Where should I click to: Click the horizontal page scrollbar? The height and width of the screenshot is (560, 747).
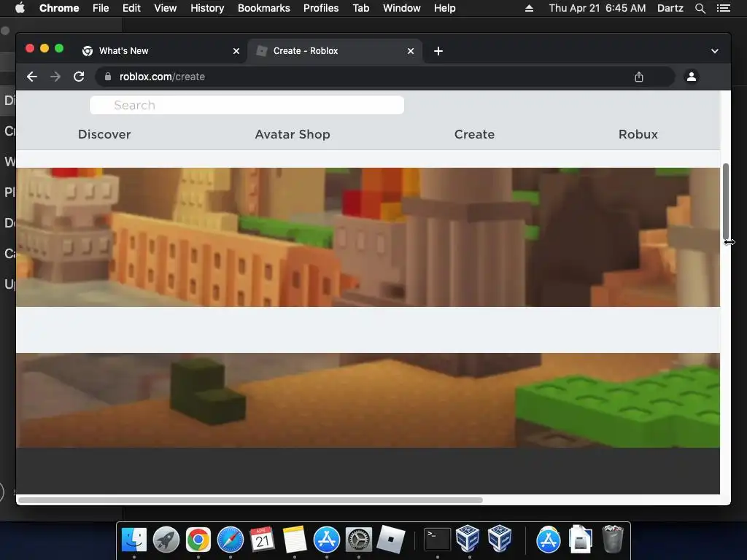click(x=250, y=500)
